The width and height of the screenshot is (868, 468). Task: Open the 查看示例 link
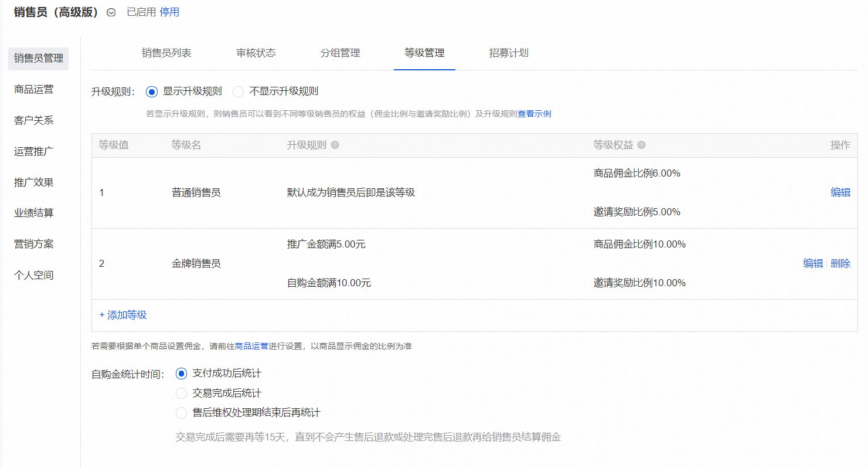click(x=534, y=114)
